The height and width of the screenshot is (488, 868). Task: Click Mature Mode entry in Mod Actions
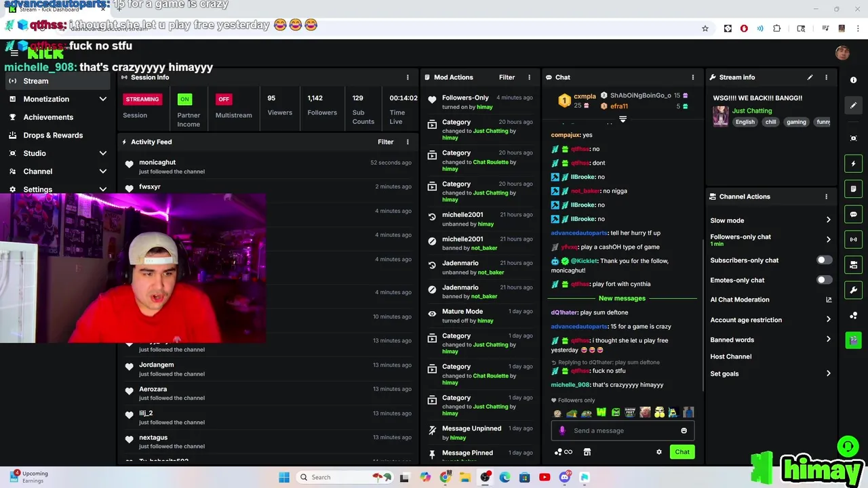pos(480,316)
